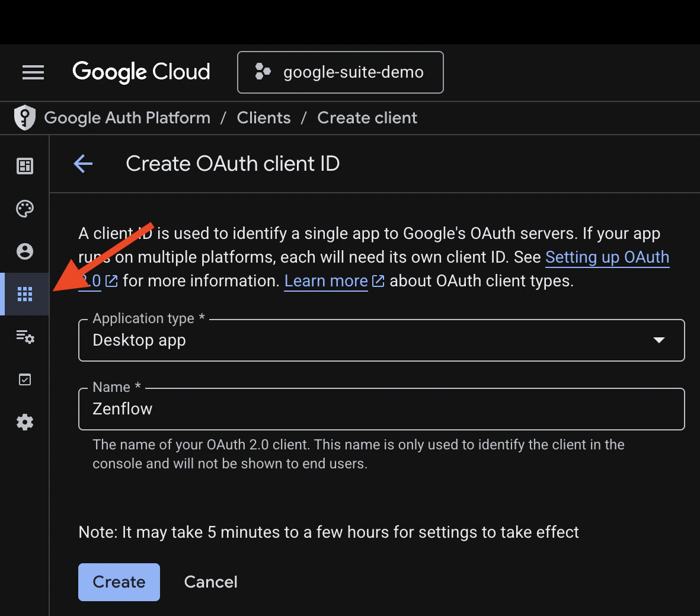
Task: Click the Create OAuth client ID heading
Action: point(232,164)
